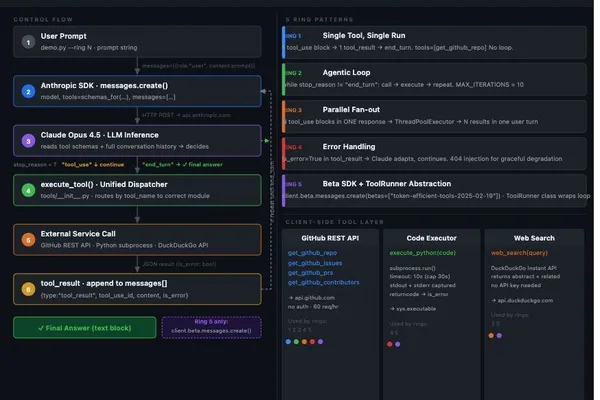Click the CLIENT-SIDE TOOL LAYER section header
Viewport: 600px width, 400px height.
point(334,222)
